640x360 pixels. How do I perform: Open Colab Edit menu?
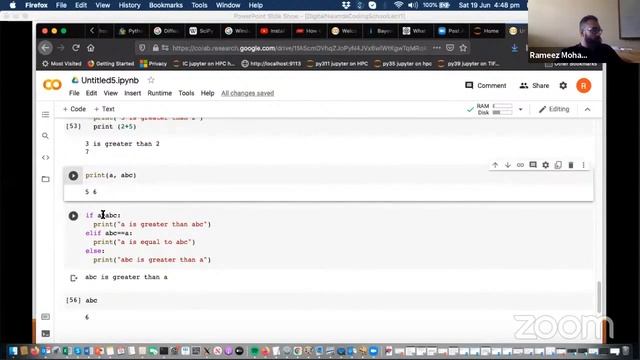pos(91,93)
